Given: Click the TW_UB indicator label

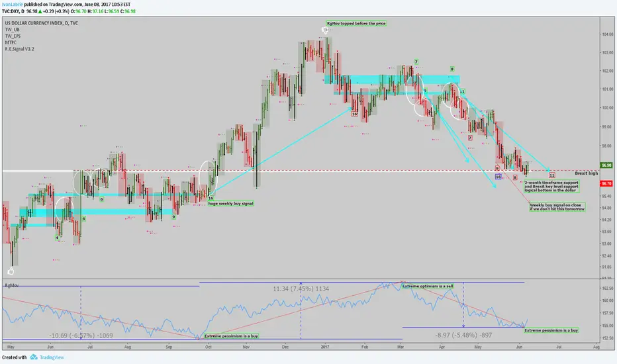Looking at the screenshot, I should [12, 30].
